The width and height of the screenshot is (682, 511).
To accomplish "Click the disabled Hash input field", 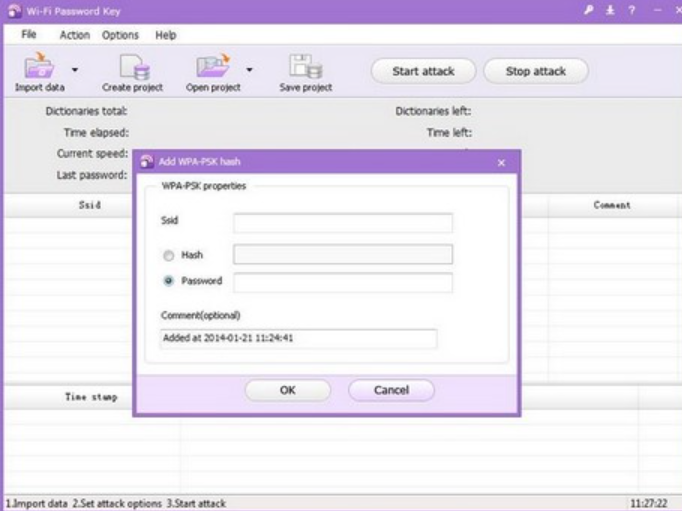I will click(x=343, y=254).
